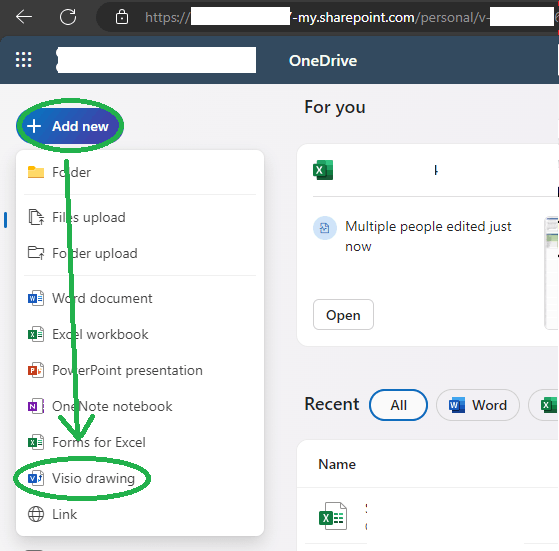559x551 pixels.
Task: Select the Excel filter pill at right edge
Action: pos(544,405)
